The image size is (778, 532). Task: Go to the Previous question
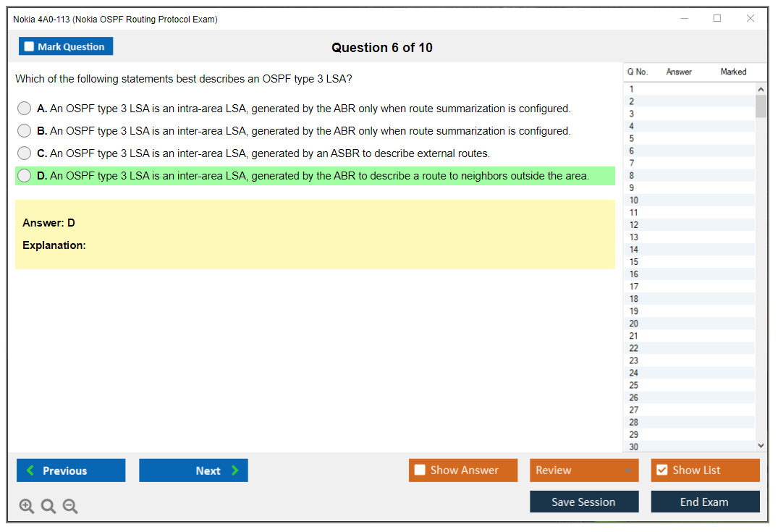(x=71, y=470)
